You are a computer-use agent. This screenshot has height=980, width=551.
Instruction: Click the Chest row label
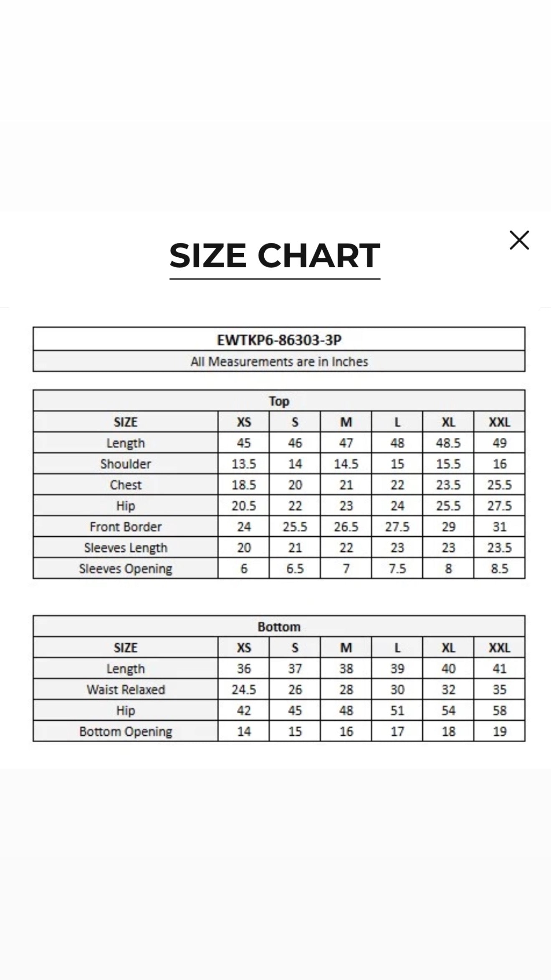[126, 485]
